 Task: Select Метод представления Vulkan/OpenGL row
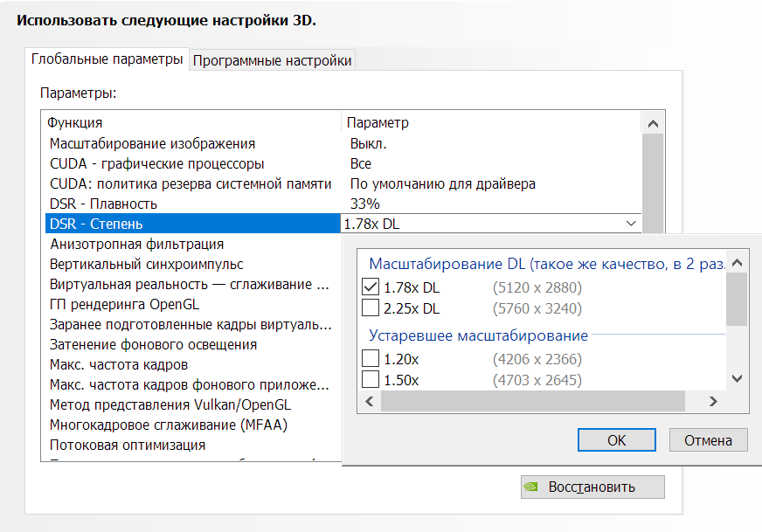point(193,404)
